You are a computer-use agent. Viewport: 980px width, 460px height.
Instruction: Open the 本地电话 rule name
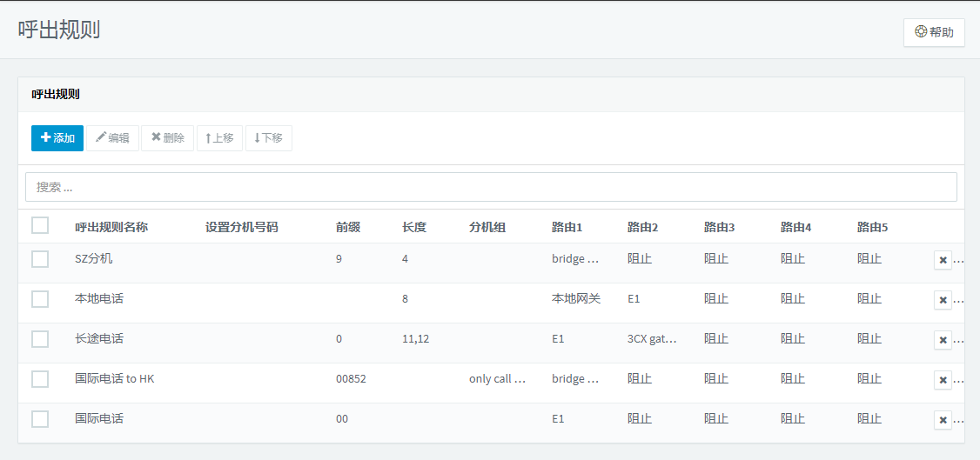click(98, 299)
